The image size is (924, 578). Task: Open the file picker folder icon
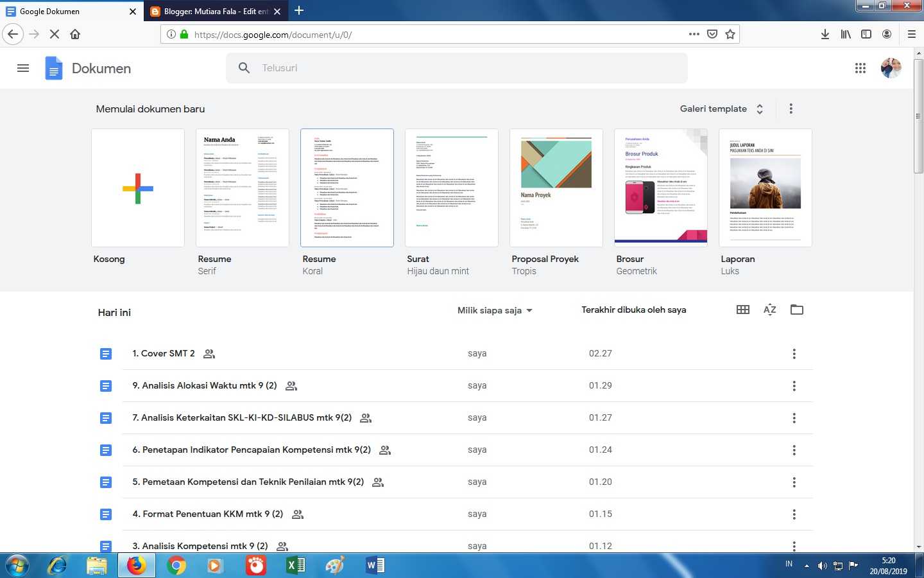(797, 310)
